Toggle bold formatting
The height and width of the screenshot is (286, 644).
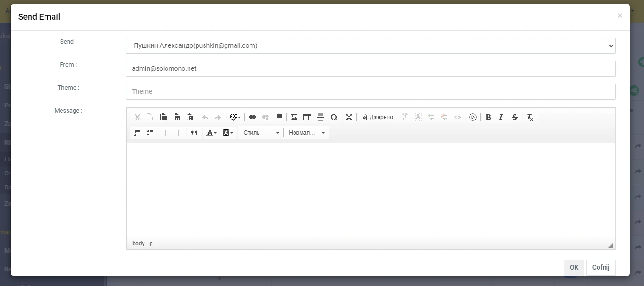pos(488,117)
